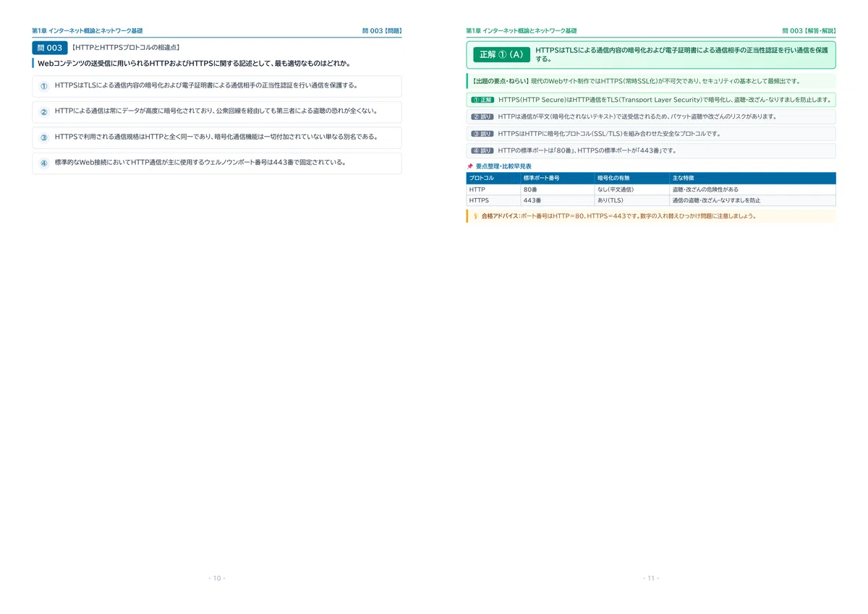Select answer option 3 about HTTPS being an alias
868x614 pixels.
tap(217, 137)
